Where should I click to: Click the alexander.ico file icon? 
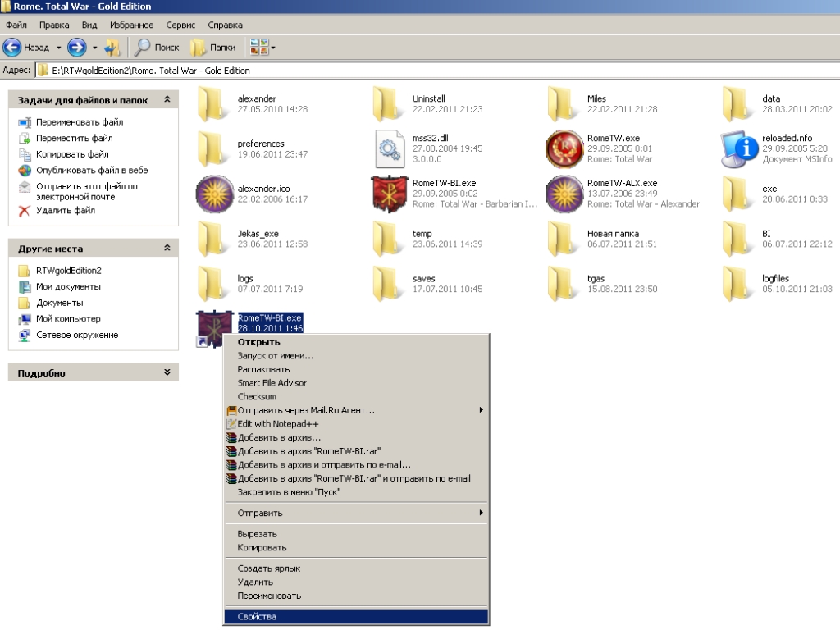coord(214,194)
